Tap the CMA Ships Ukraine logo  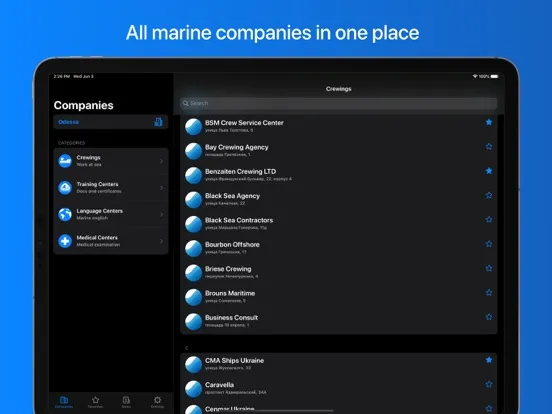193,364
